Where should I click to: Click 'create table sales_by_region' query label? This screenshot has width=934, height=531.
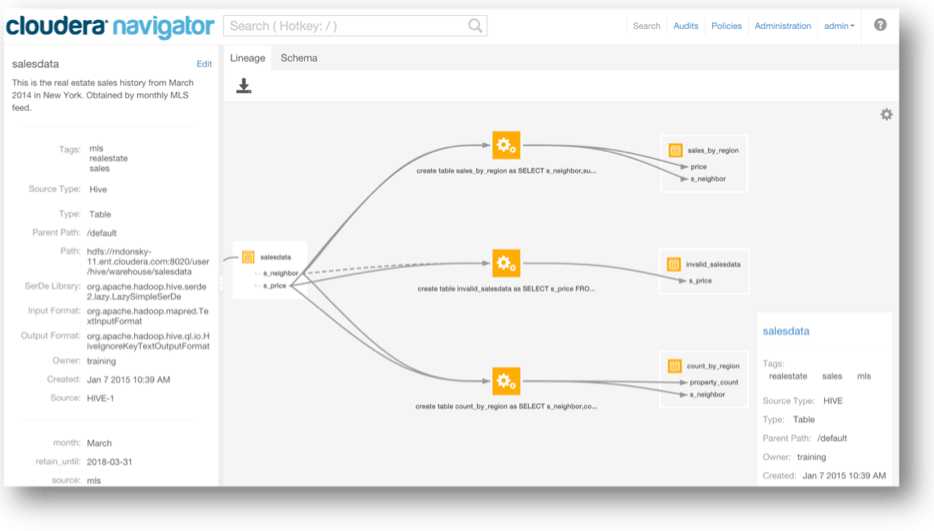[x=506, y=171]
